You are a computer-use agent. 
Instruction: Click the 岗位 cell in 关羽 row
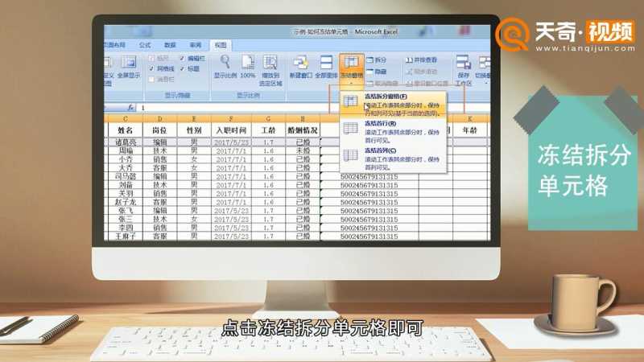point(159,193)
